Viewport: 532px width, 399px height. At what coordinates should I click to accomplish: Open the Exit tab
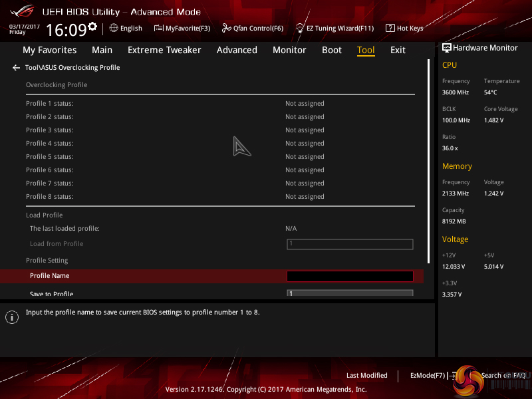click(398, 51)
